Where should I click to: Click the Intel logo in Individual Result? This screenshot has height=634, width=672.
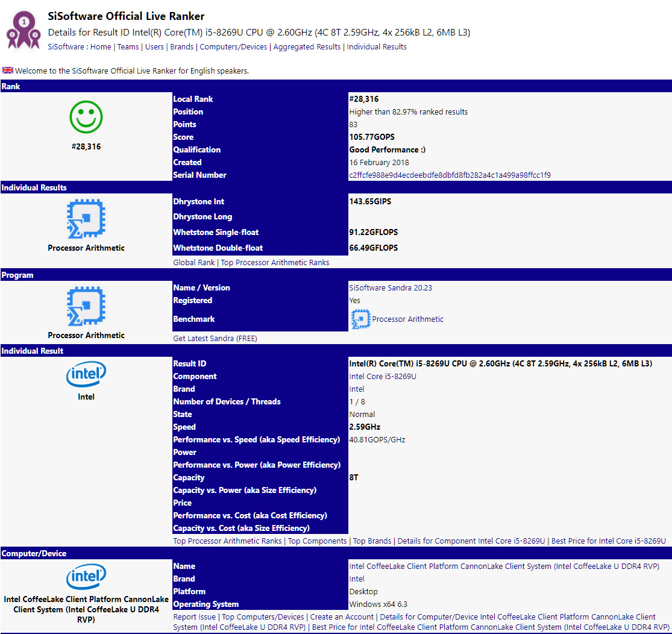pyautogui.click(x=86, y=374)
